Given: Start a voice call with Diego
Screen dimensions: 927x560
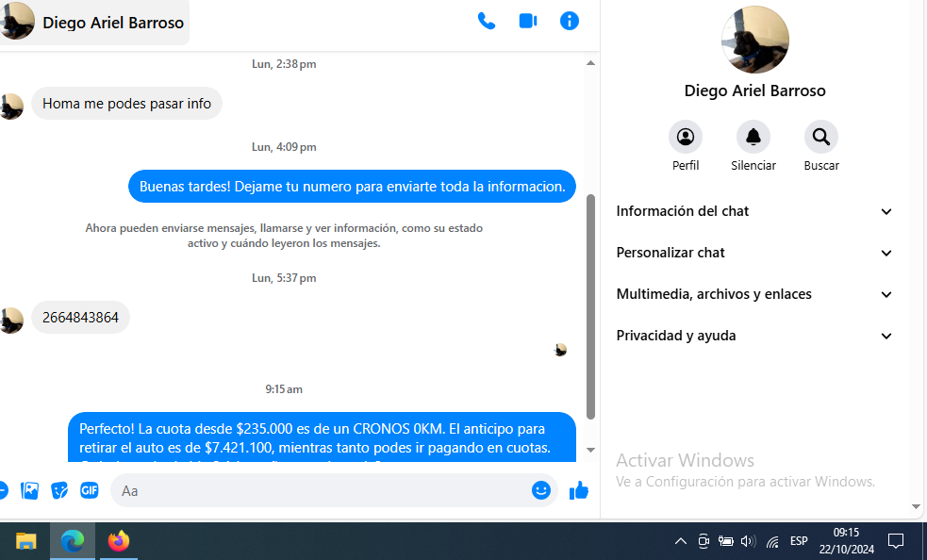Looking at the screenshot, I should [487, 21].
